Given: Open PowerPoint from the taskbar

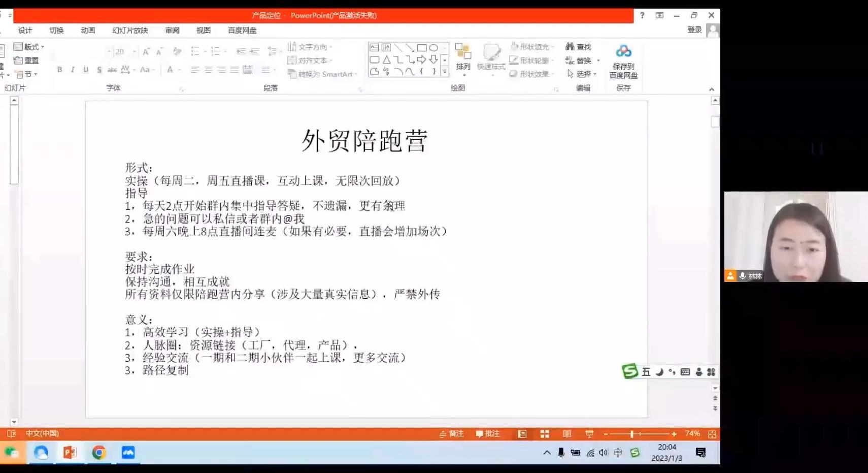Looking at the screenshot, I should (70, 452).
